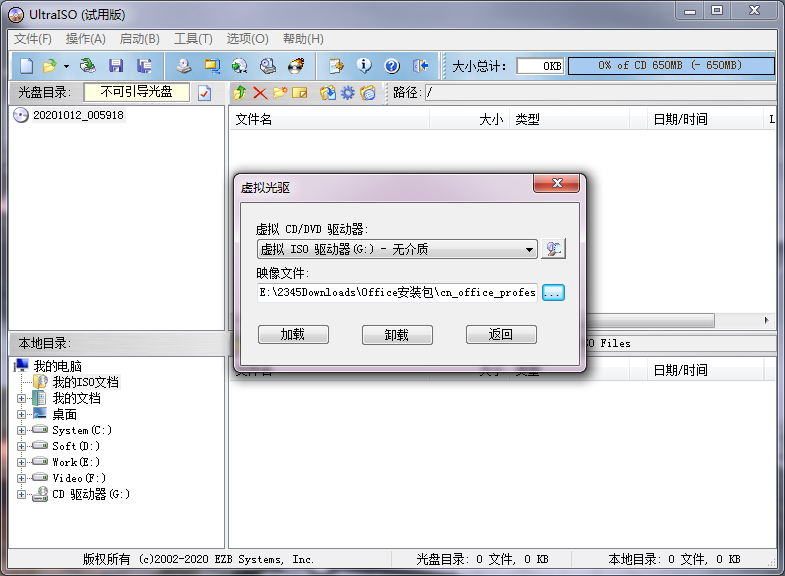Click the Mount to virtual drive toolbar icon
785x576 pixels.
coord(268,66)
